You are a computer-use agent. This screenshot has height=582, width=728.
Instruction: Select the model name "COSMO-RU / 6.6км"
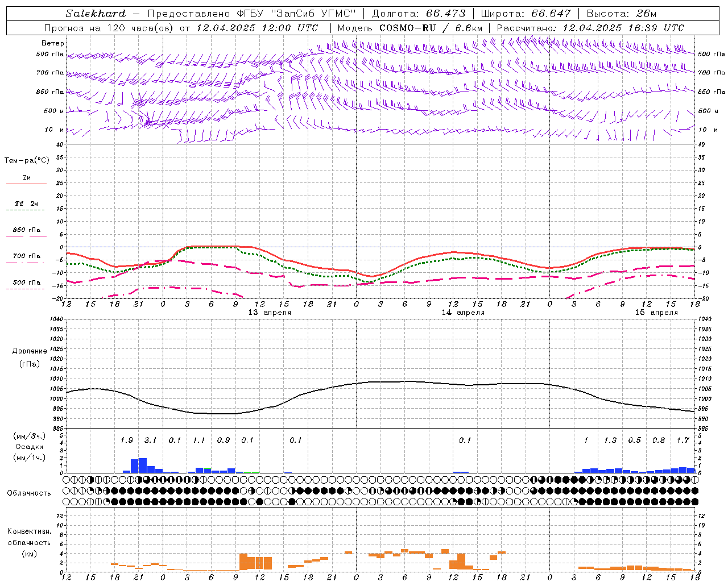(431, 28)
